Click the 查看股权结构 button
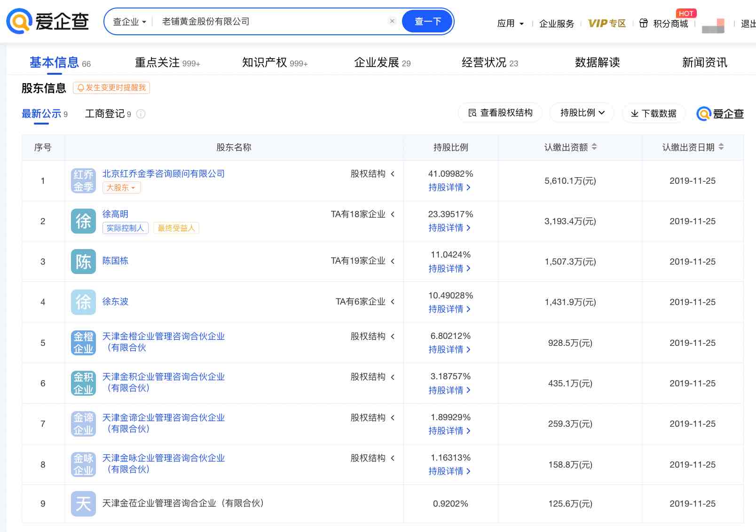 click(x=500, y=113)
